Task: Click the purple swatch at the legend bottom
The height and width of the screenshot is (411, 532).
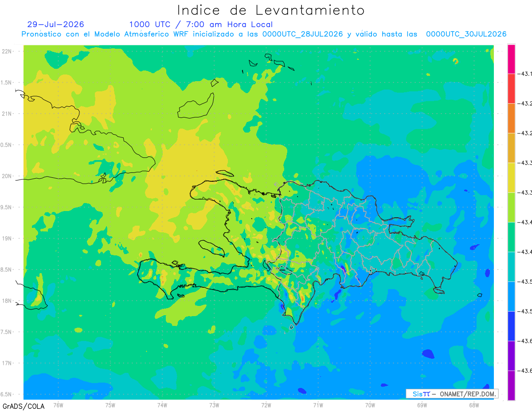Action: [511, 385]
